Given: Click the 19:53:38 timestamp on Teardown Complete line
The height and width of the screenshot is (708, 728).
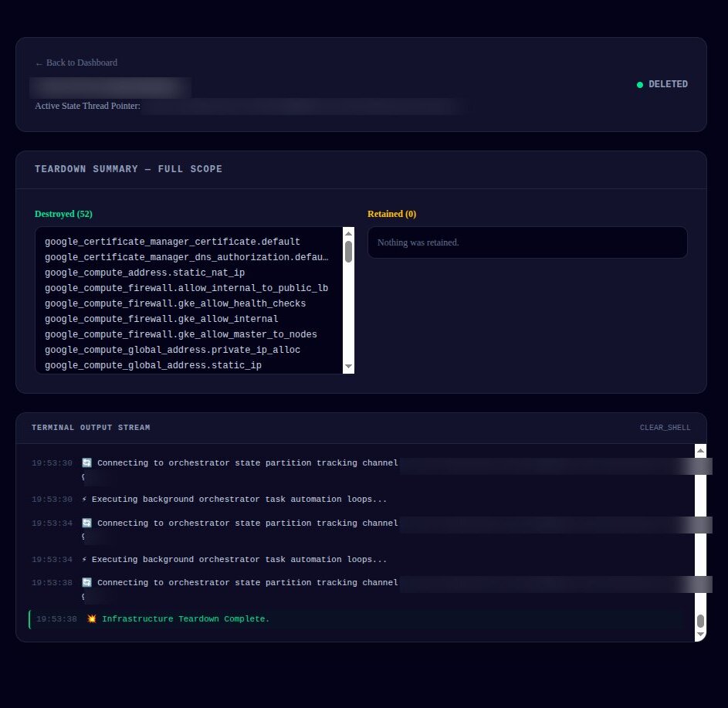Looking at the screenshot, I should (56, 619).
